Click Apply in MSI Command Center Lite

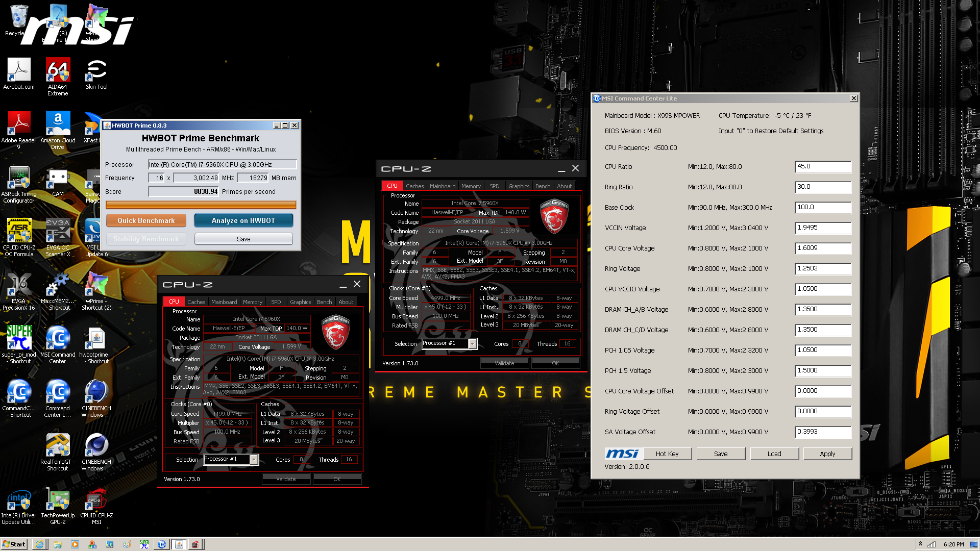pyautogui.click(x=827, y=454)
